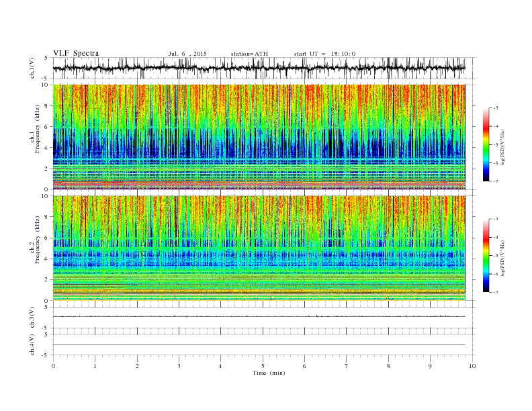Viewport: 532px width, 411px height.
Task: Click the "-4" label on ch.1 colorbar
Action: (x=496, y=126)
